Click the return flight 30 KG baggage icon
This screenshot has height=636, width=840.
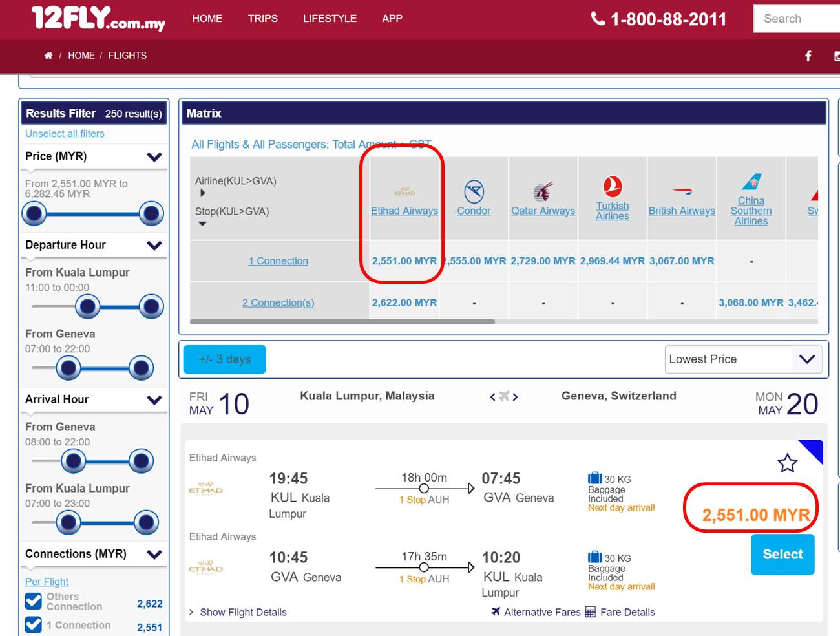594,557
